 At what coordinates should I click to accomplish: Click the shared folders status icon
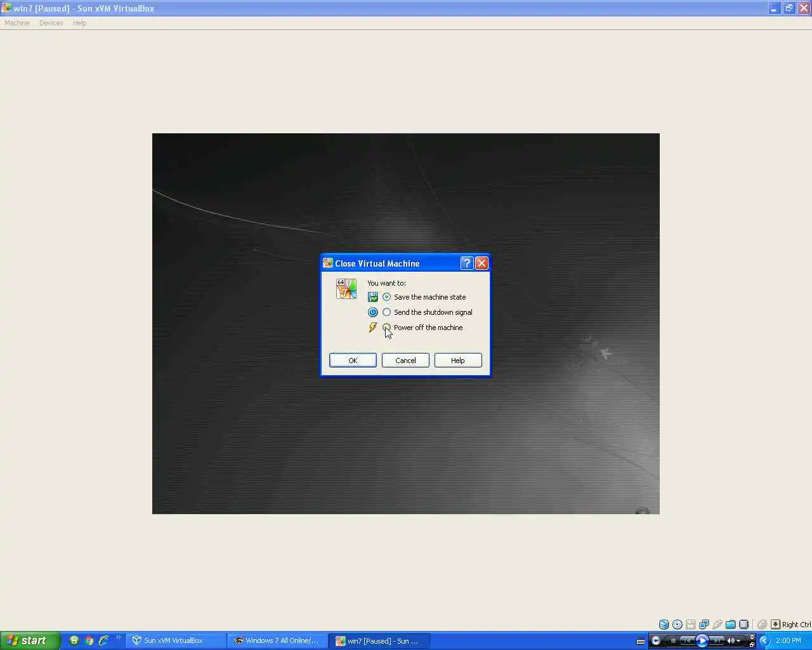pos(731,625)
